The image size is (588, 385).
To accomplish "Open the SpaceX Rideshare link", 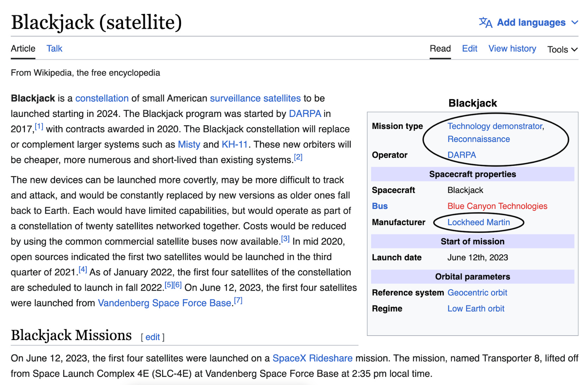I will point(312,358).
